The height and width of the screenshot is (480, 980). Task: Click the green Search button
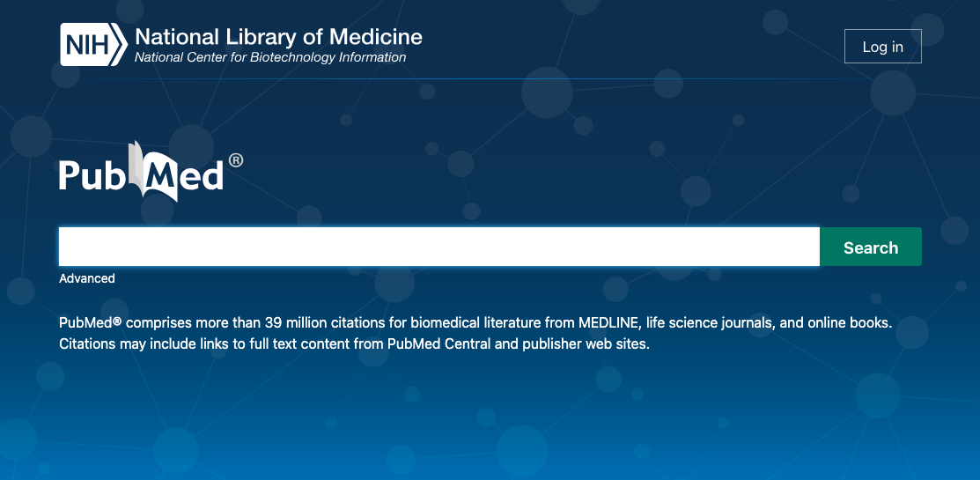point(870,247)
